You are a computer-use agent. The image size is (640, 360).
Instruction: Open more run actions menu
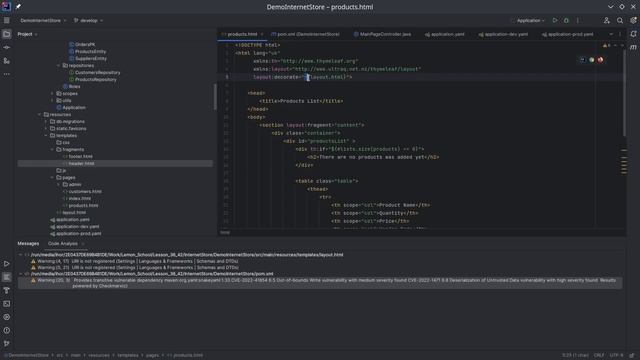[x=578, y=20]
